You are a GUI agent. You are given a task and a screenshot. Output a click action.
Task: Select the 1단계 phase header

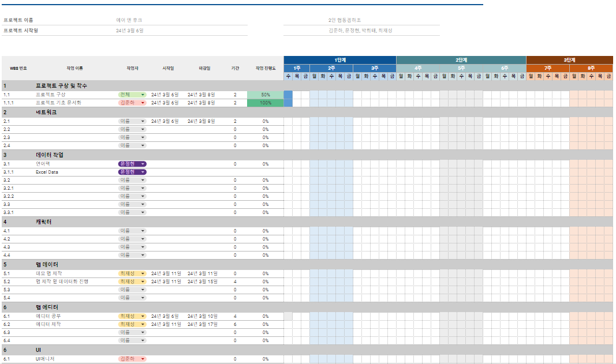click(x=340, y=60)
